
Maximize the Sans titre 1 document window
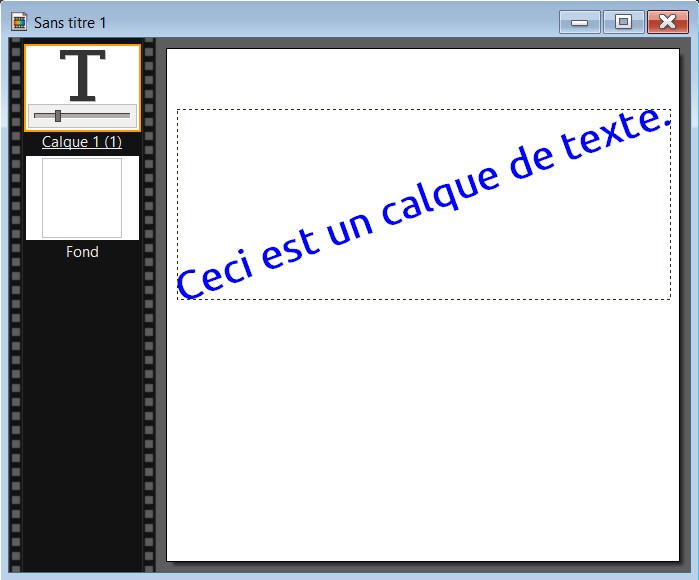[x=624, y=22]
